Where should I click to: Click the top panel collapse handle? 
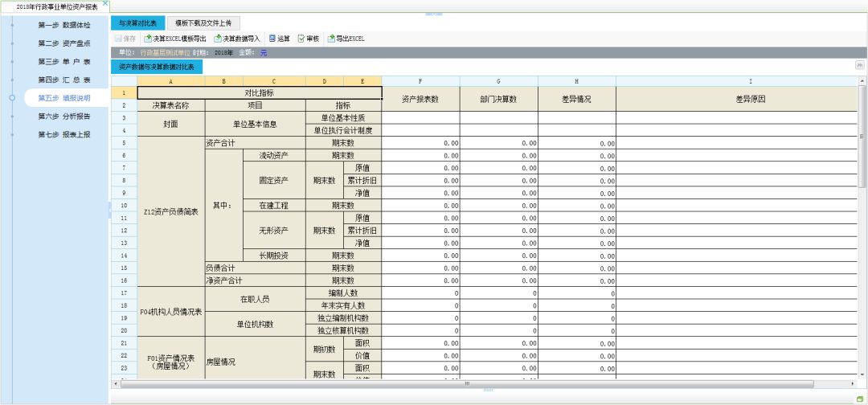(x=433, y=14)
